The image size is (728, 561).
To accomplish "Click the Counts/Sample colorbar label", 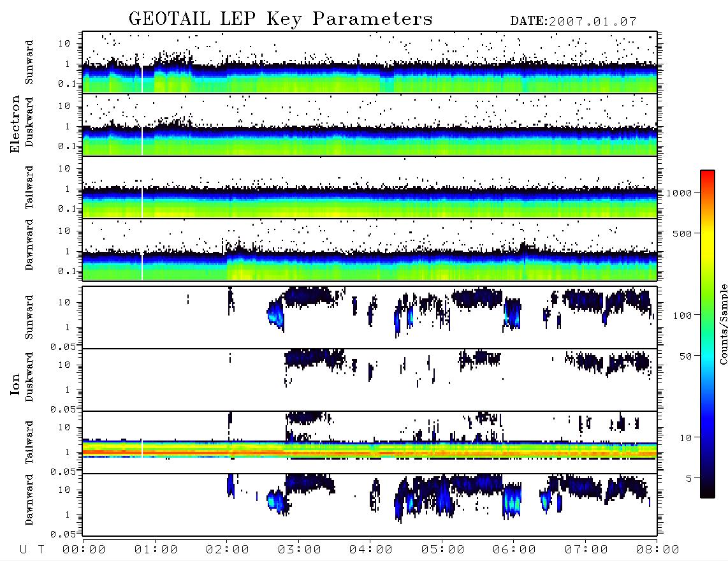I will click(x=724, y=324).
